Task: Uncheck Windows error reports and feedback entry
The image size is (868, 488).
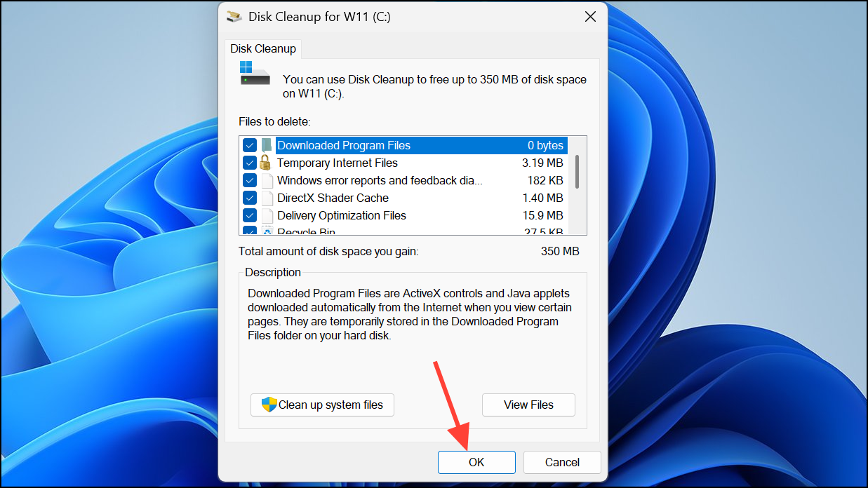Action: 250,179
